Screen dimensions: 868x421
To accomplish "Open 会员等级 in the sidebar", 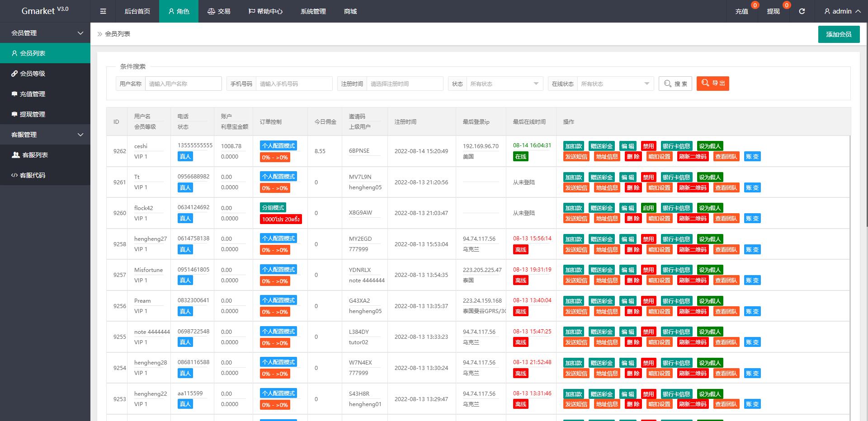I will tap(33, 74).
